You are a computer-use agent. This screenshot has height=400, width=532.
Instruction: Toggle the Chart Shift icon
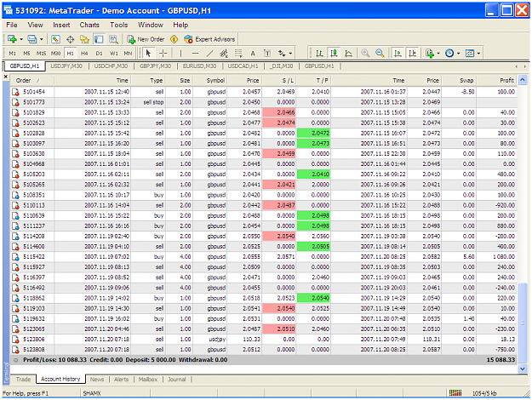tap(413, 54)
